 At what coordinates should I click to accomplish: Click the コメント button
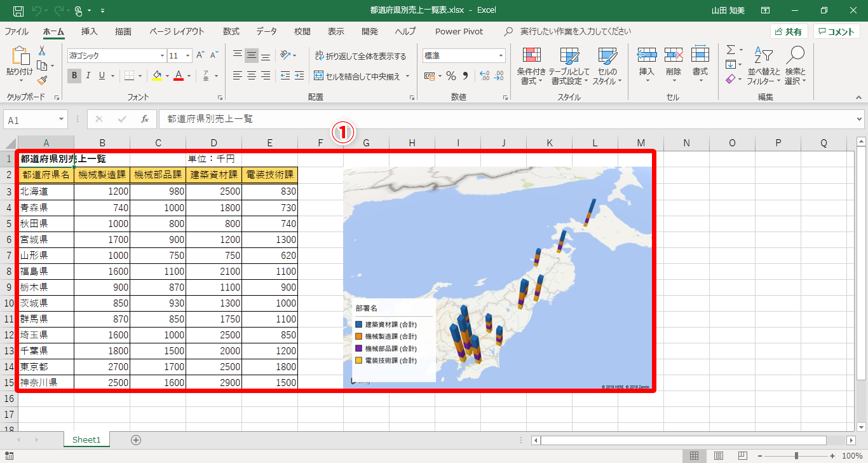(836, 31)
